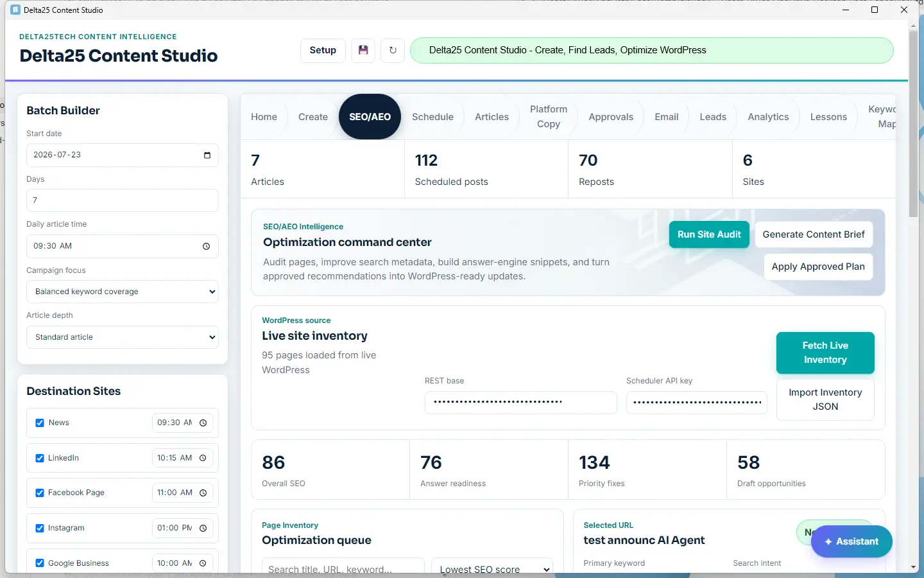This screenshot has width=924, height=578.
Task: Click the LinkedIn time field 10:15 AM
Action: (183, 458)
